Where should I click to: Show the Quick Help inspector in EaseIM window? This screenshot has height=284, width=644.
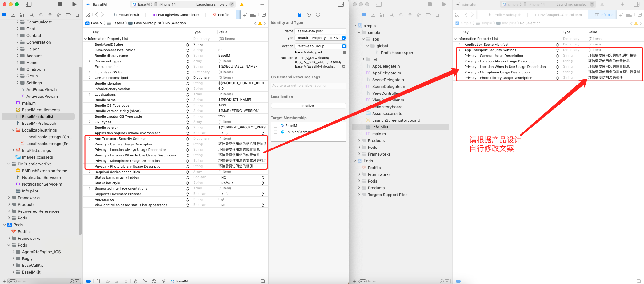click(318, 14)
